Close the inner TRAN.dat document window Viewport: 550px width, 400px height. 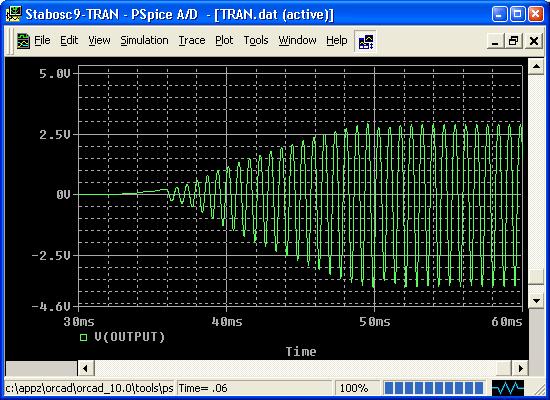point(534,41)
